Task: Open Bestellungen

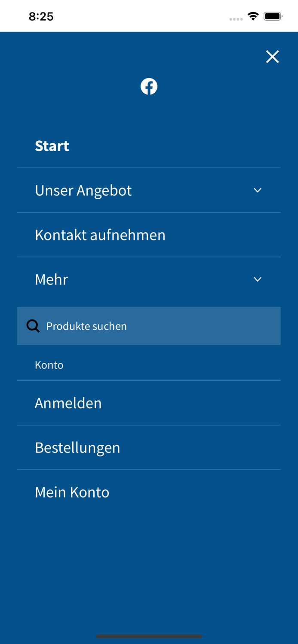Action: [x=78, y=447]
